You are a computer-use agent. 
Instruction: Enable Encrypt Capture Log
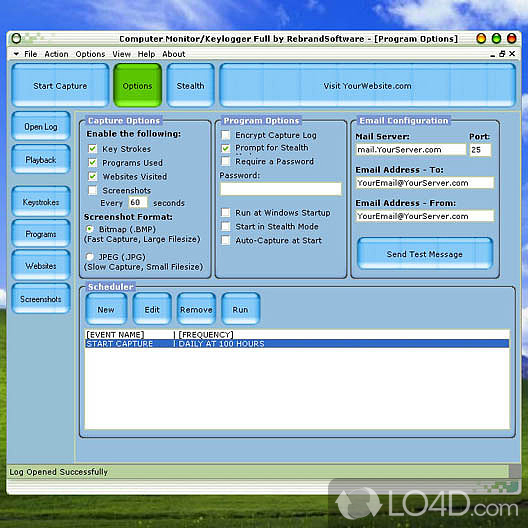(226, 135)
